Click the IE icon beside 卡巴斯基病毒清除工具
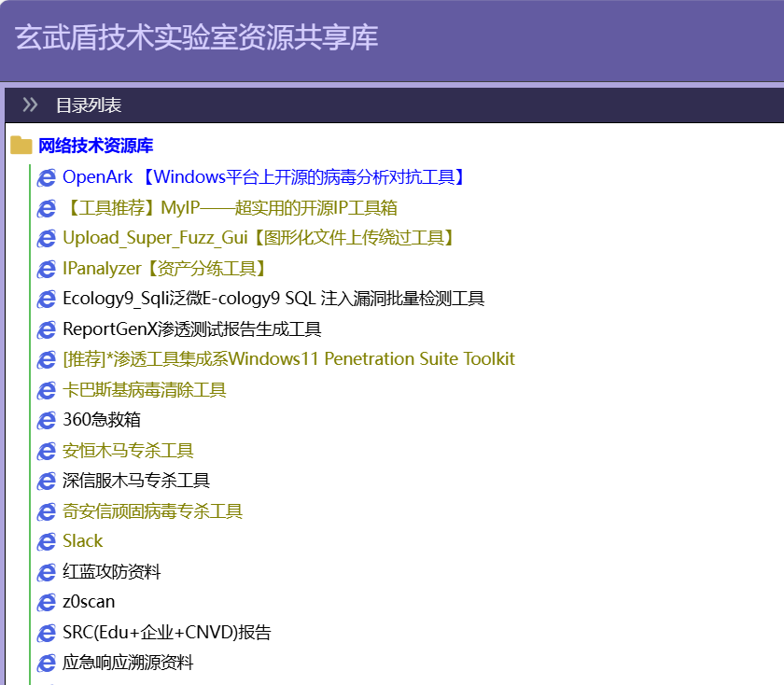The height and width of the screenshot is (685, 784). click(x=47, y=390)
